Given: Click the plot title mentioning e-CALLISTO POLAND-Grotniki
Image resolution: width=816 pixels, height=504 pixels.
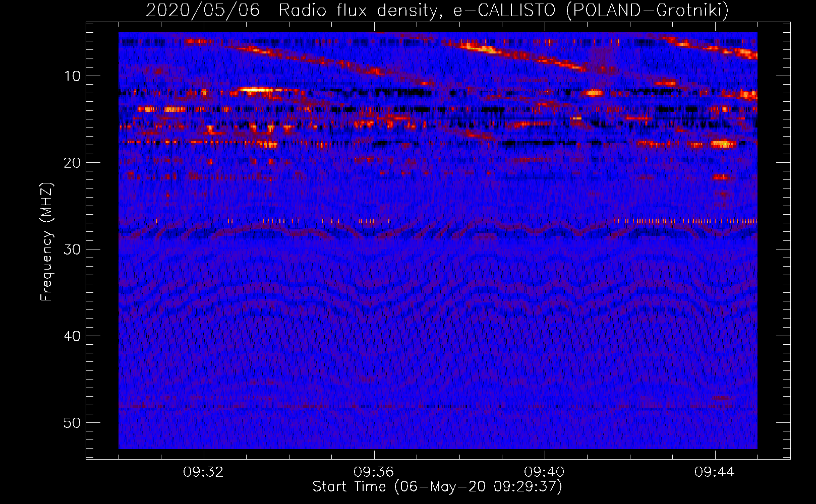Looking at the screenshot, I should click(437, 10).
